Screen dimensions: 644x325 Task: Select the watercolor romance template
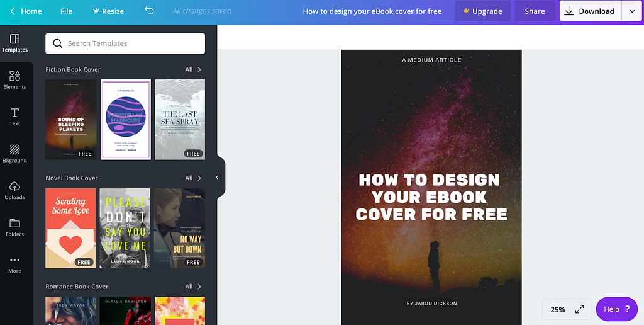coord(180,311)
